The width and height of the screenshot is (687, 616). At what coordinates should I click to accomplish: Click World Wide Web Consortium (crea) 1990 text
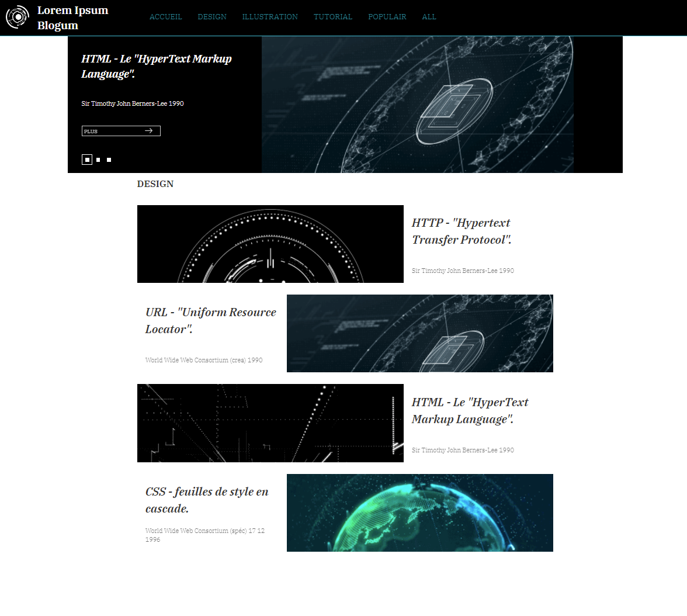(204, 360)
